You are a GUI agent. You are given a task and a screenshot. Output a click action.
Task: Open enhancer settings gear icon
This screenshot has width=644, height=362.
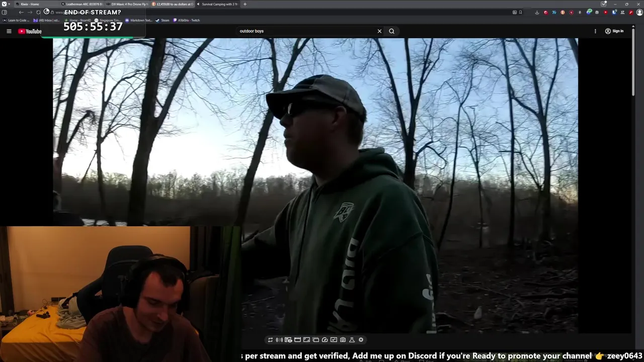(361, 340)
